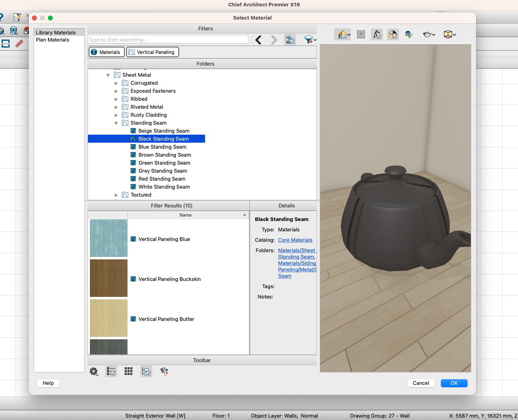The height and width of the screenshot is (420, 518).
Task: Click the material search input field
Action: pos(168,40)
